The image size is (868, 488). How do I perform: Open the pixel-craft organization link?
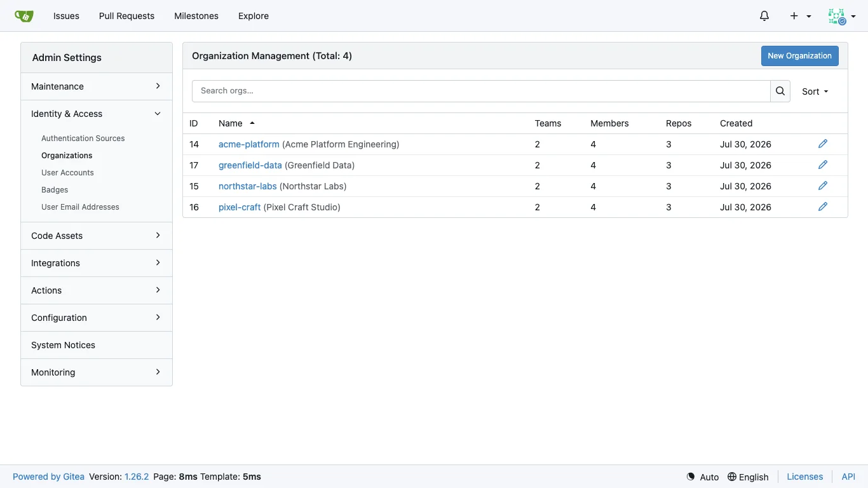[x=240, y=207]
